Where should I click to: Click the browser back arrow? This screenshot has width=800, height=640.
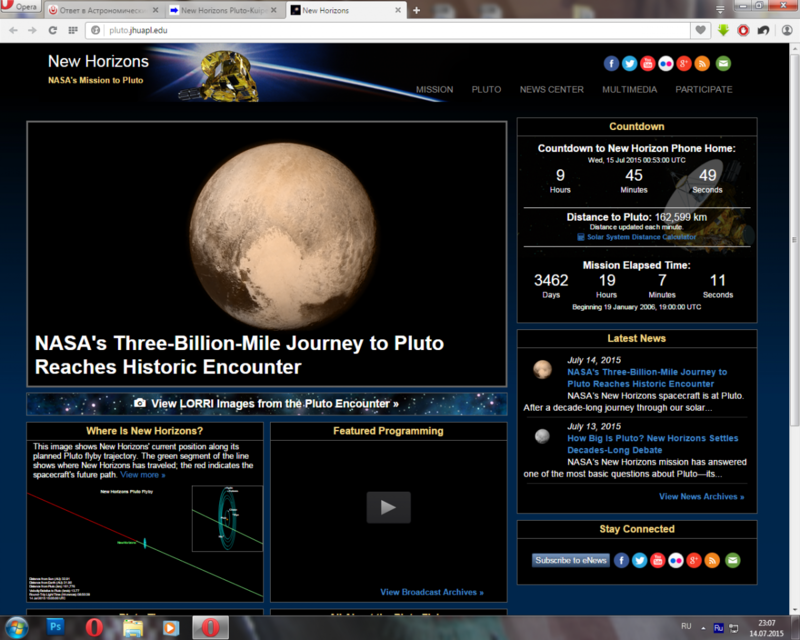(13, 31)
